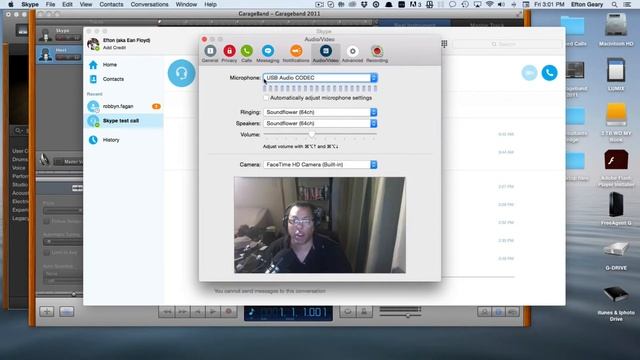The height and width of the screenshot is (360, 640).
Task: Open the Apple menu
Action: pyautogui.click(x=11, y=4)
